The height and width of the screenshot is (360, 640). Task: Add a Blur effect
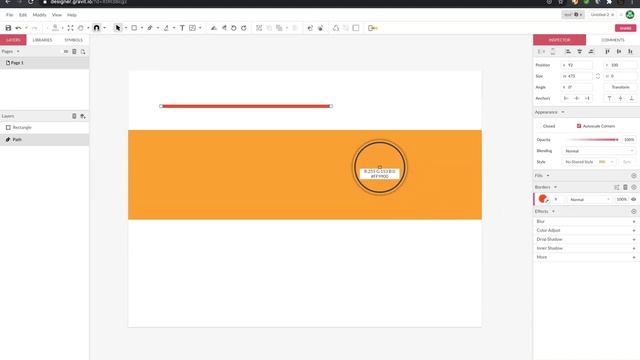tap(634, 222)
